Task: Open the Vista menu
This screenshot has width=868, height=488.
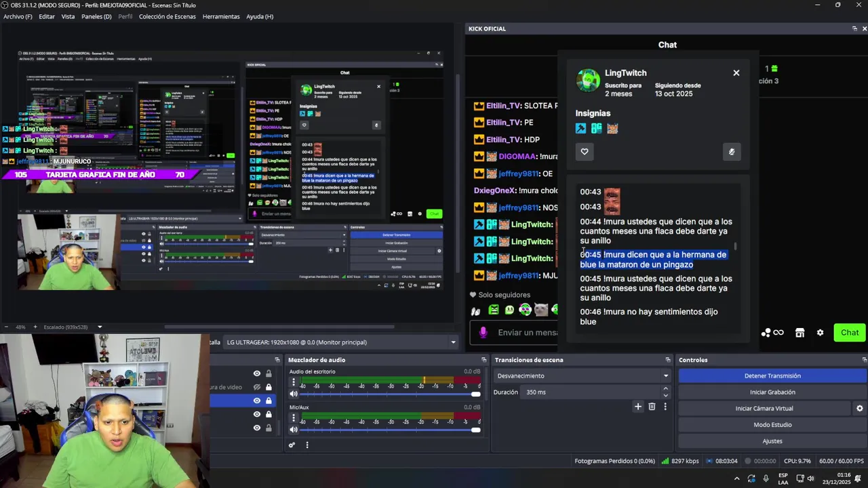Action: point(68,16)
